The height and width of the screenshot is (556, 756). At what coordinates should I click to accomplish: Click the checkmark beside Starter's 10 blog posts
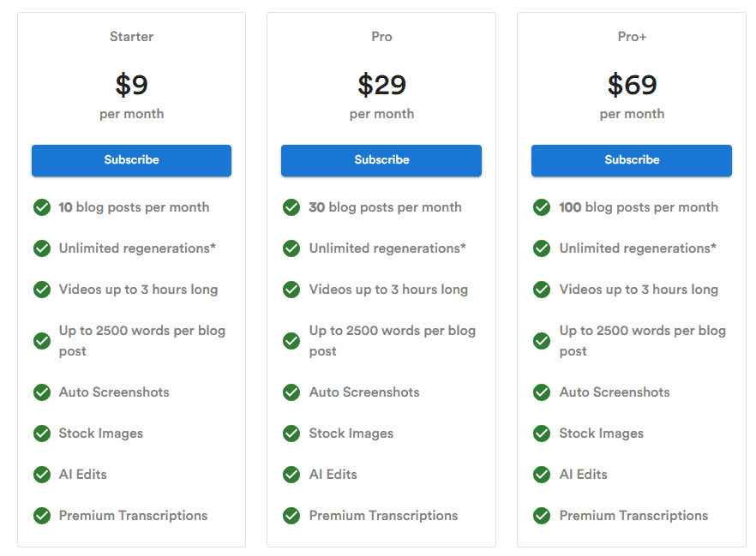[41, 207]
